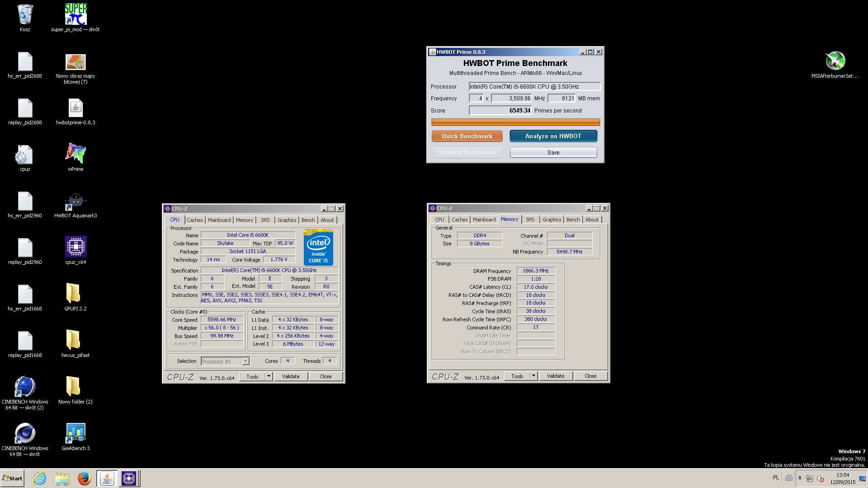Click DRAM Frequency value 1866.3 MHz
Viewport: 868px width, 488px height.
536,271
